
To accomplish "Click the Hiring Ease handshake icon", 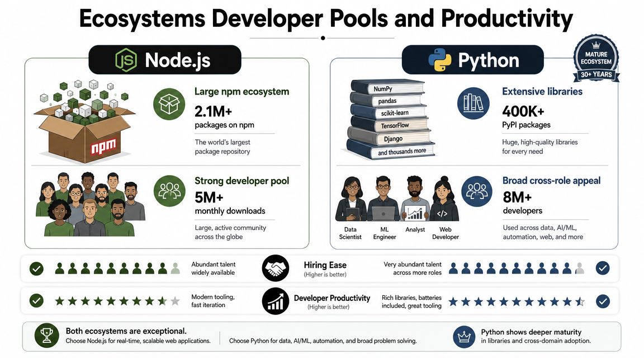I will pos(275,268).
